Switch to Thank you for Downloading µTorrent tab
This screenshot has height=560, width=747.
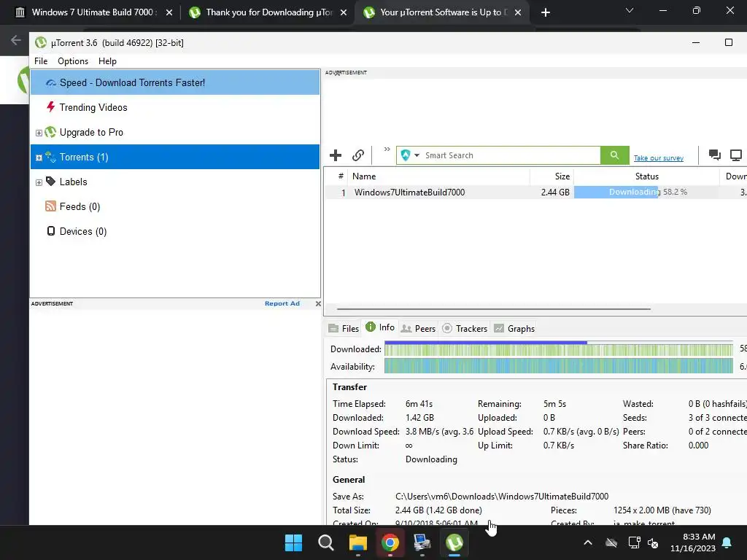click(x=268, y=12)
